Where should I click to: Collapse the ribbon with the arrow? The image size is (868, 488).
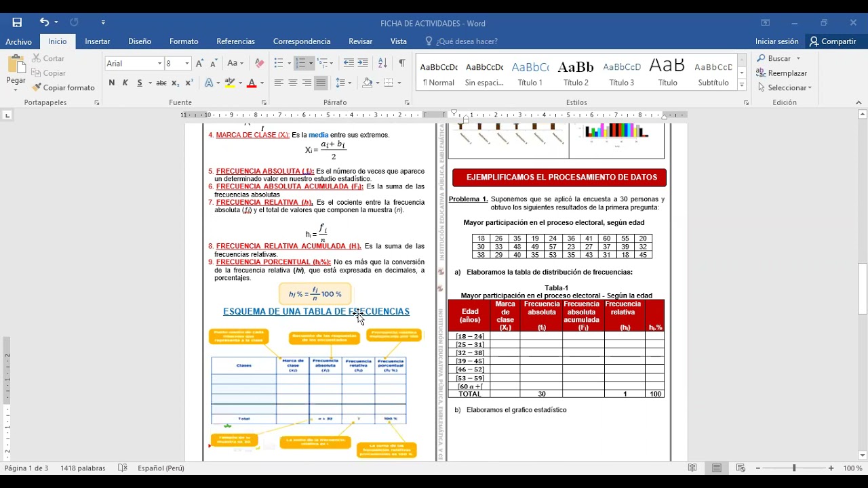(x=859, y=103)
